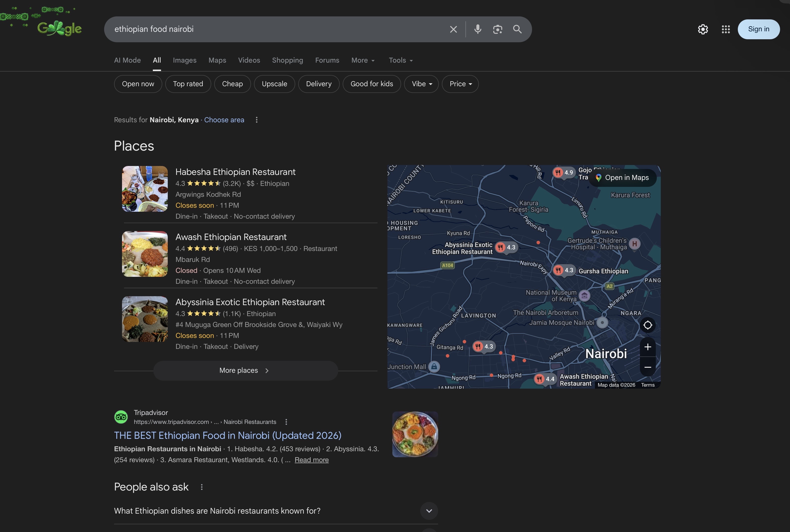Open the More search tabs menu

click(363, 60)
